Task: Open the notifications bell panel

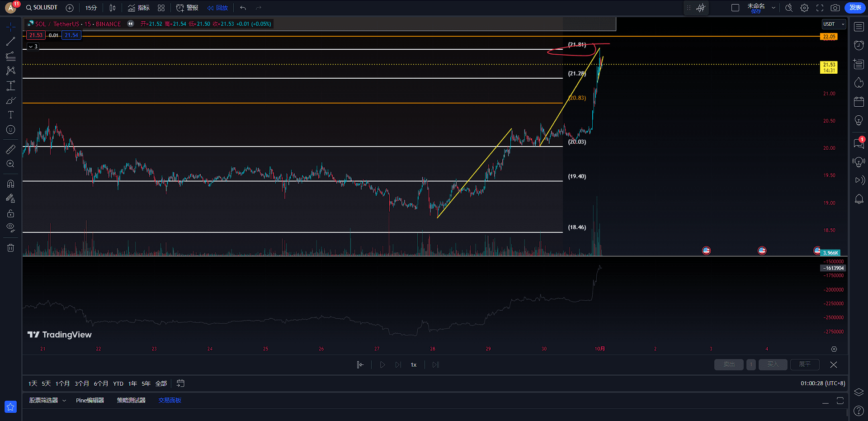Action: [859, 199]
